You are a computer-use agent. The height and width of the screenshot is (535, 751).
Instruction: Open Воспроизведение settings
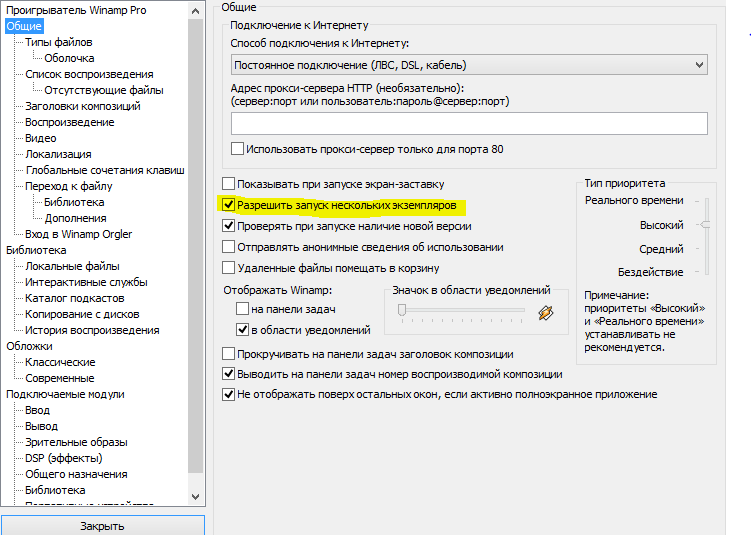pos(69,122)
